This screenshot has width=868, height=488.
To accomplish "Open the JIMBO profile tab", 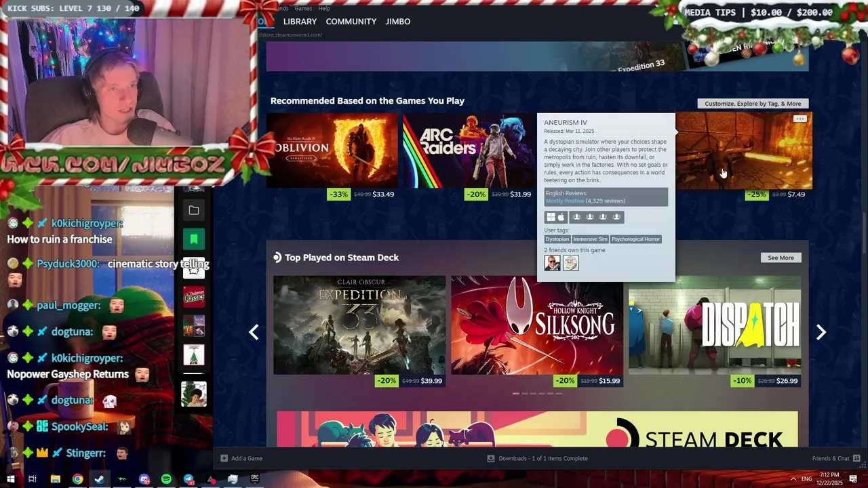I will [397, 22].
